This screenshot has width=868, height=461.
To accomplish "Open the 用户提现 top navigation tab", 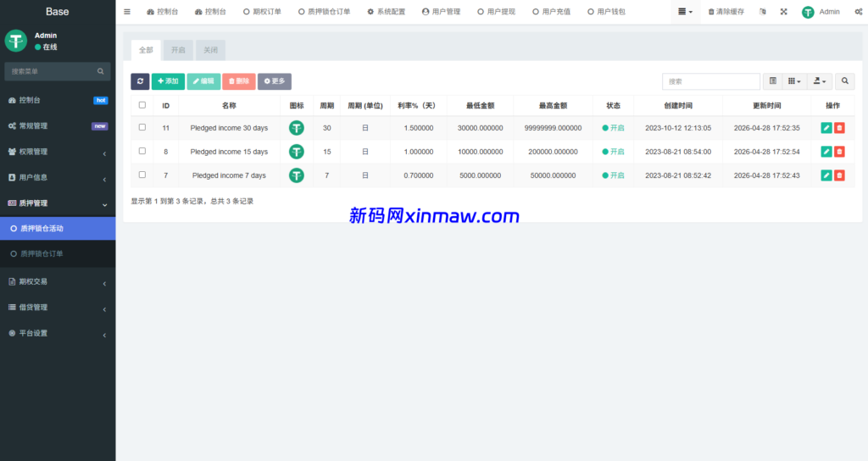I will point(497,12).
